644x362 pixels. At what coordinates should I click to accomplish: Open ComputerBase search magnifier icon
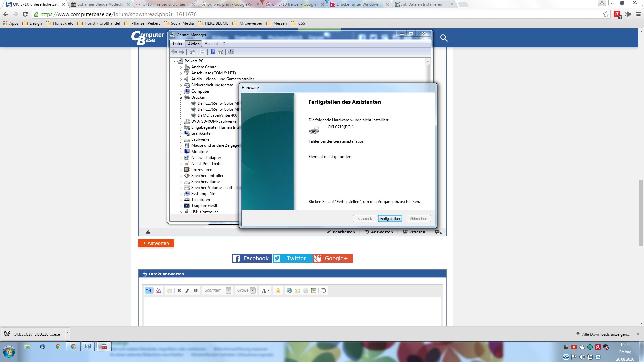444,38
